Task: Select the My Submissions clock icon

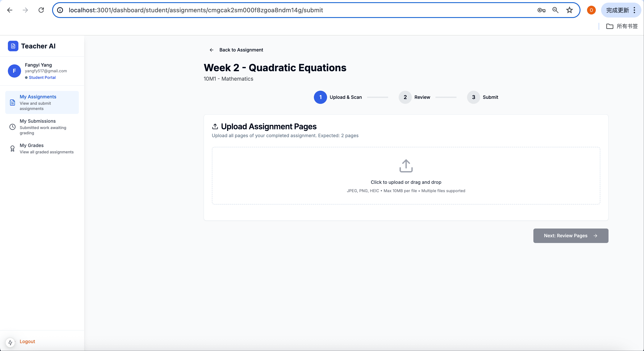Action: [12, 127]
